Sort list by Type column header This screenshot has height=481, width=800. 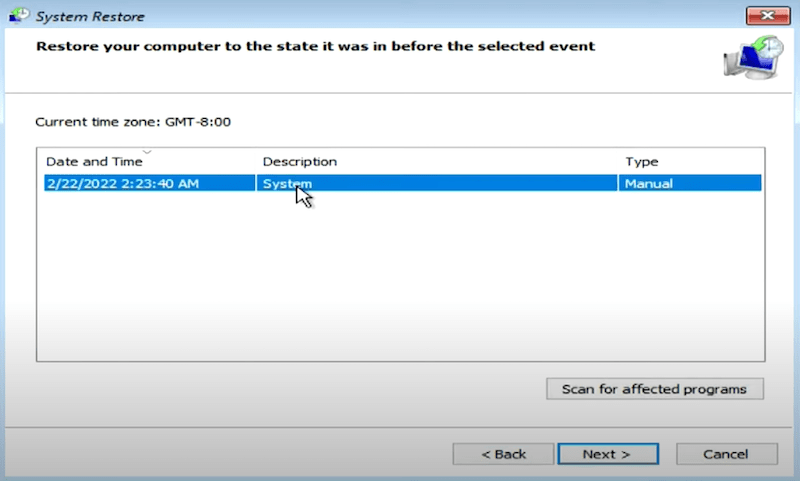(642, 161)
